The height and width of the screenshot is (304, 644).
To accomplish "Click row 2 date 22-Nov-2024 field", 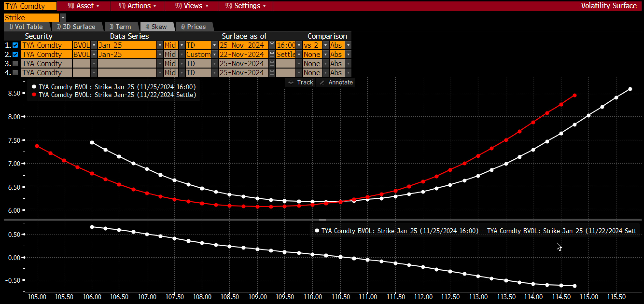I will point(244,55).
